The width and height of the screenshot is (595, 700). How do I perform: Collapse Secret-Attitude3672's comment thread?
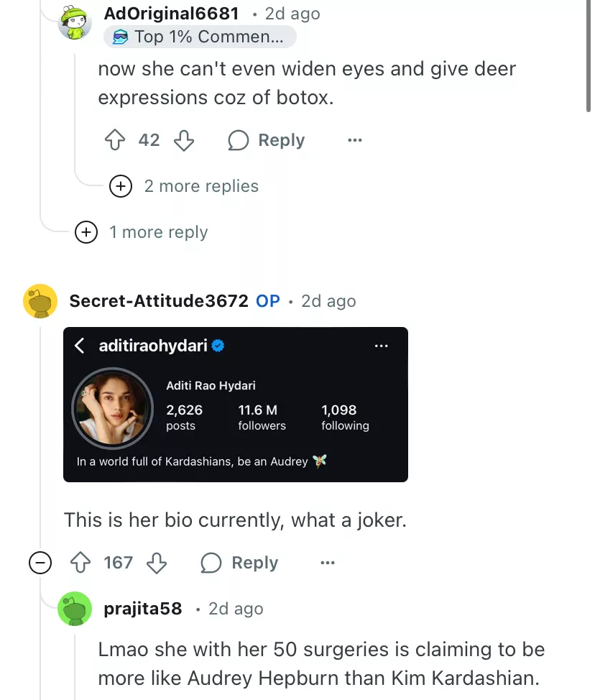[40, 563]
